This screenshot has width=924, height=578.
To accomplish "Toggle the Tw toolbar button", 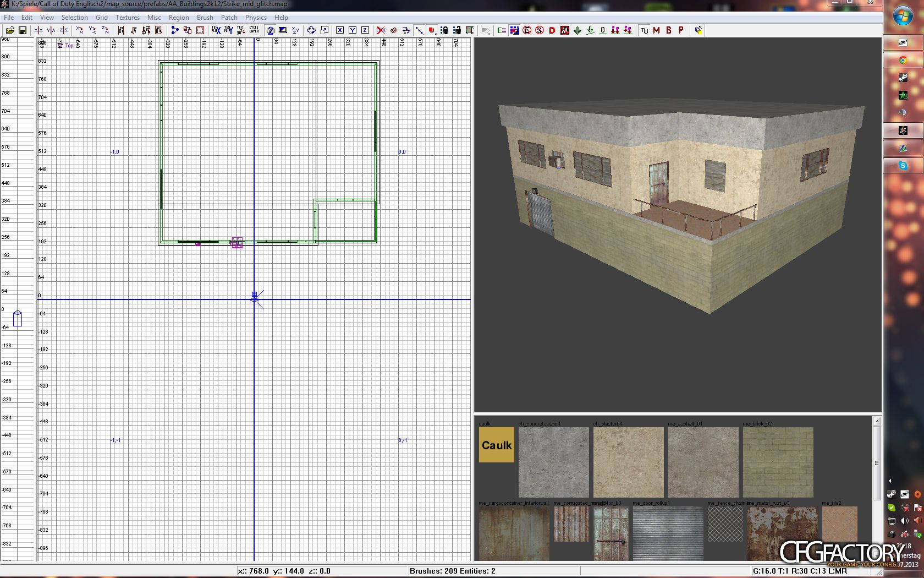I will point(645,30).
